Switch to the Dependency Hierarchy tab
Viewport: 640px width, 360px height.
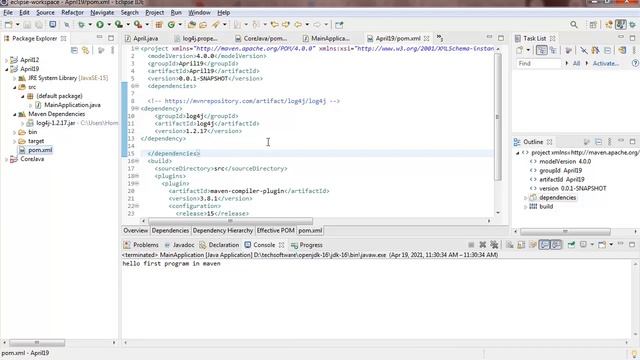point(222,231)
